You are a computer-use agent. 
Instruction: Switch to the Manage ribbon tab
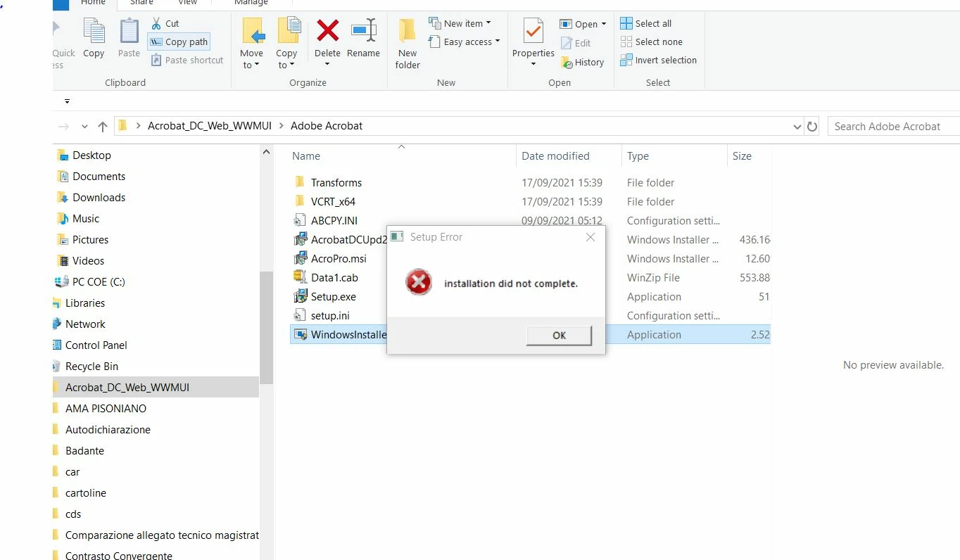tap(251, 4)
